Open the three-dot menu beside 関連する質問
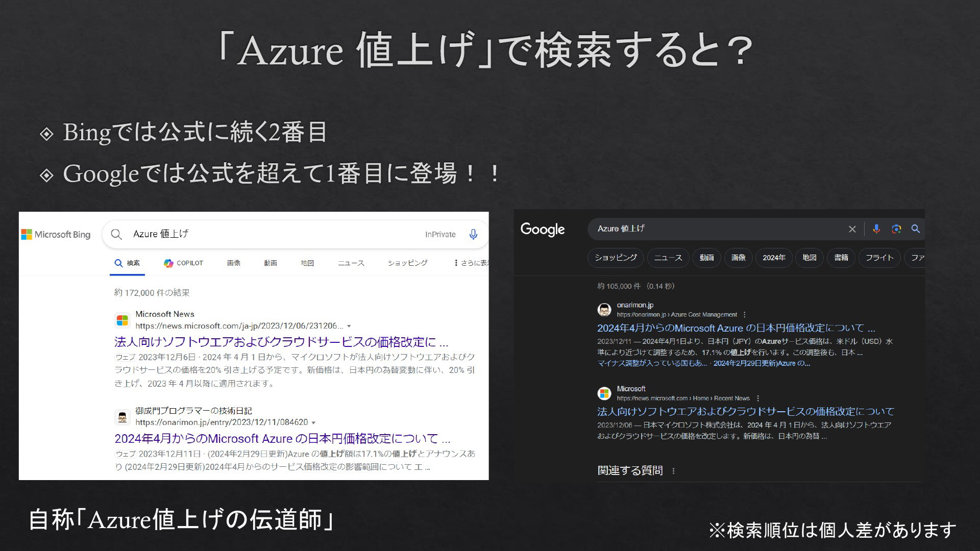980x551 pixels. click(673, 471)
